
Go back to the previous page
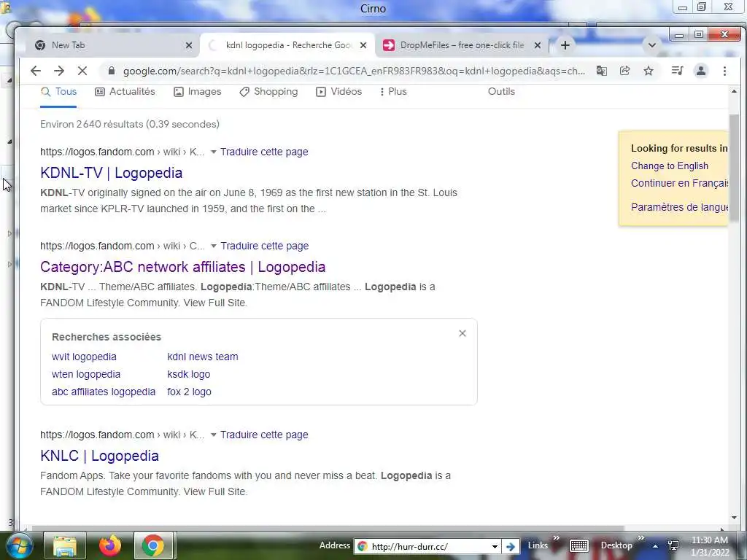coord(36,71)
